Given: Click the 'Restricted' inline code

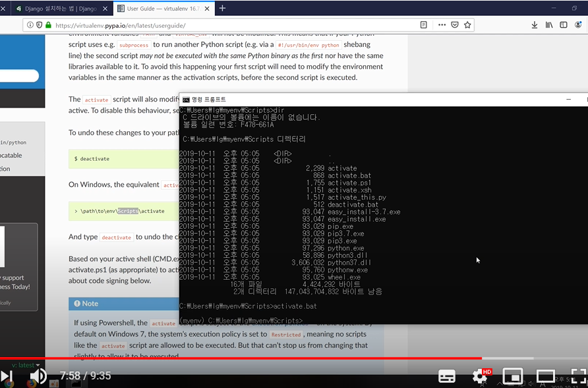Looking at the screenshot, I should [286, 335].
